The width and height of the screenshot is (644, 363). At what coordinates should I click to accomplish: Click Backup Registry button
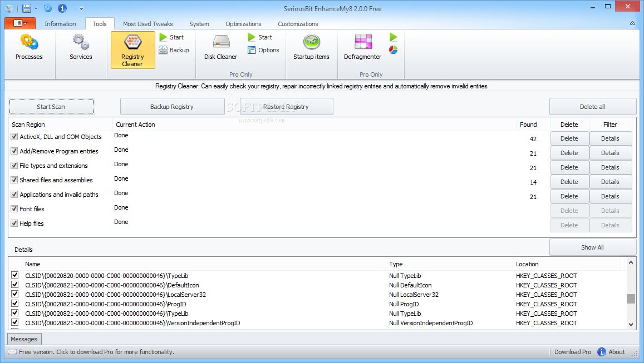coord(172,107)
